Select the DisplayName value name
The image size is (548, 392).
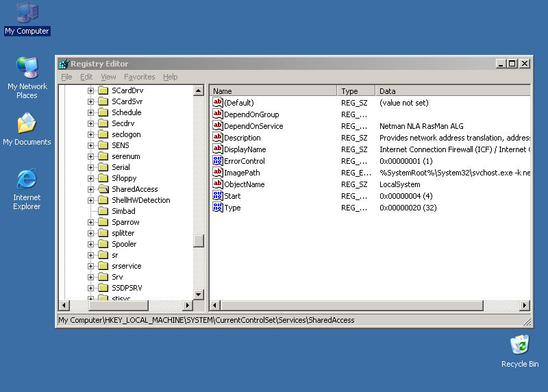point(245,149)
